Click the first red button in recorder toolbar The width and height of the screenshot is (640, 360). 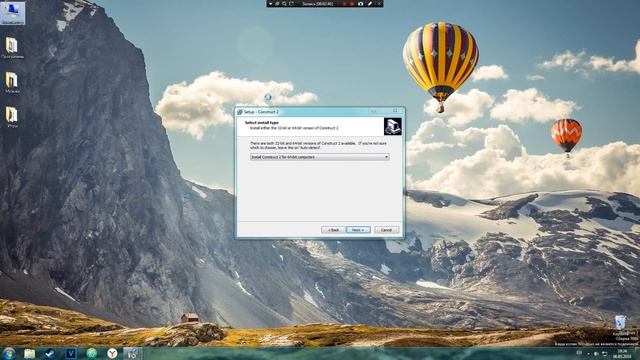[x=344, y=4]
